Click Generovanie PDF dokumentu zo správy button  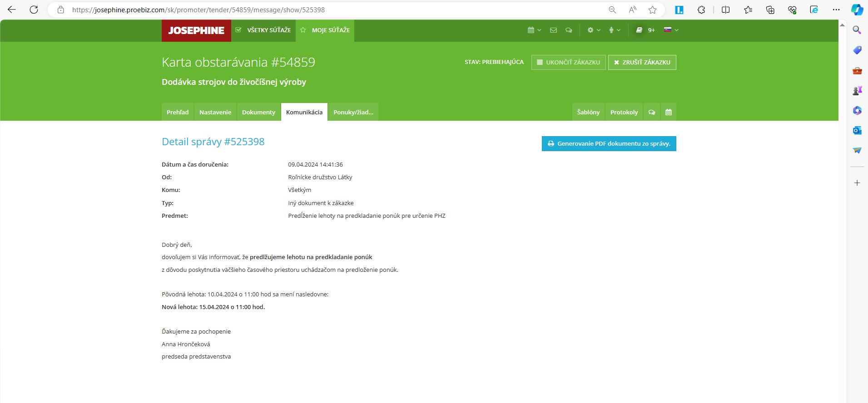coord(609,144)
